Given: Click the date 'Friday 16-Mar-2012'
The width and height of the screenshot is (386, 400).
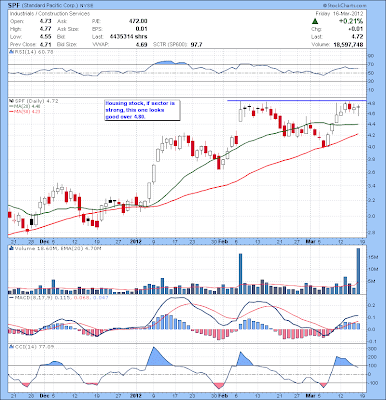Looking at the screenshot, I should point(339,14).
